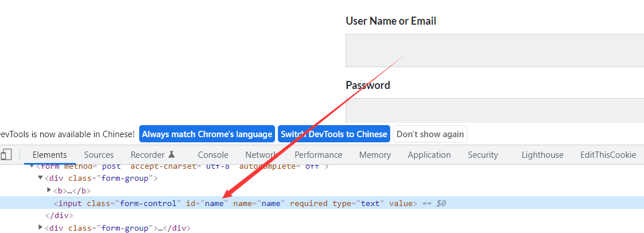Select the closing </div> line

[x=59, y=215]
